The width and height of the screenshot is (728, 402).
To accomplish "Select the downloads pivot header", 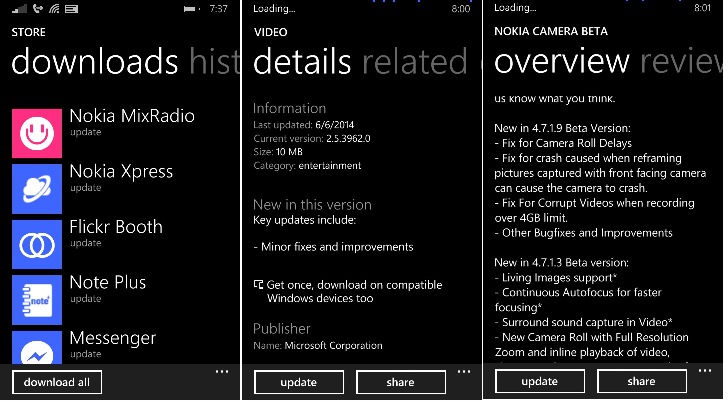I will pyautogui.click(x=95, y=62).
